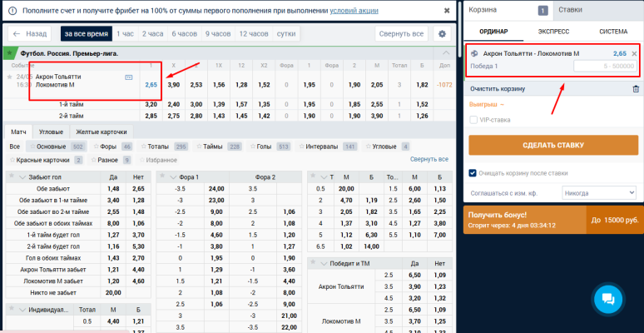Toggle the Премьер-лига favorite star
This screenshot has height=333, width=644.
[x=9, y=53]
